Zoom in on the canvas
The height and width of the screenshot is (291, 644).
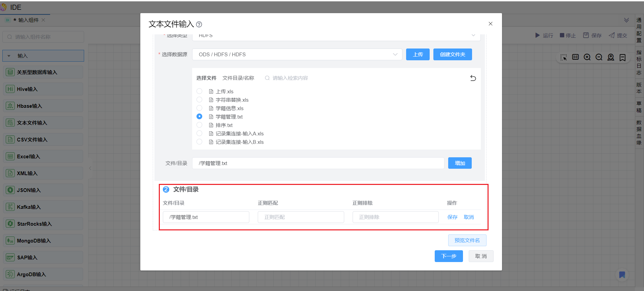click(587, 57)
